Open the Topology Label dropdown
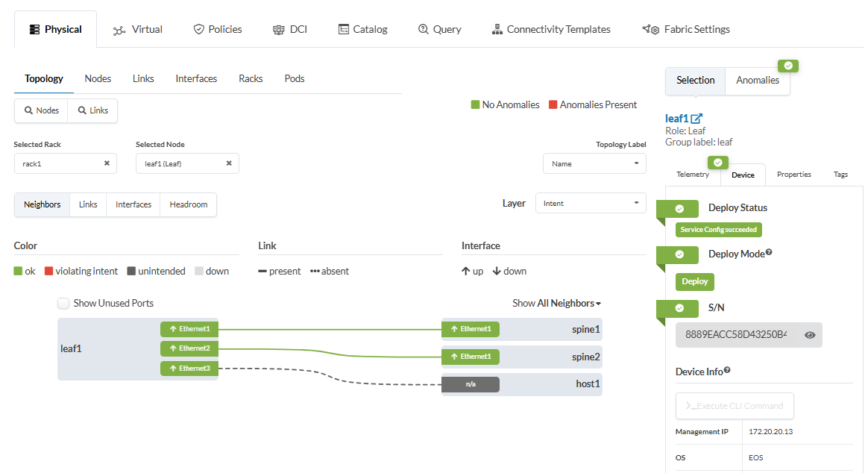The width and height of the screenshot is (868, 473). pyautogui.click(x=594, y=163)
